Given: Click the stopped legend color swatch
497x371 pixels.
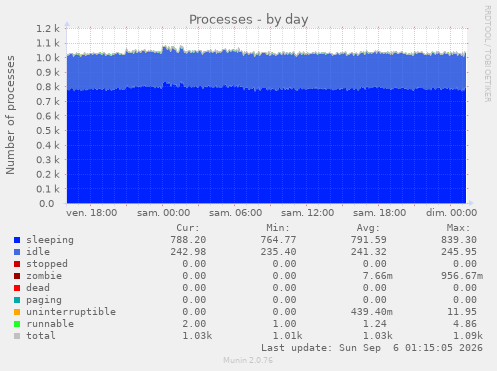Looking at the screenshot, I should click(17, 264).
